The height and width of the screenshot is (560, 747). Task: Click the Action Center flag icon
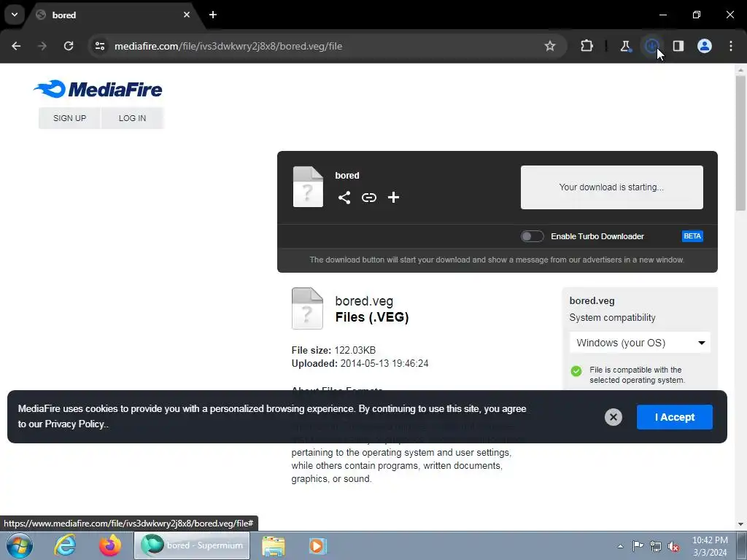click(638, 546)
